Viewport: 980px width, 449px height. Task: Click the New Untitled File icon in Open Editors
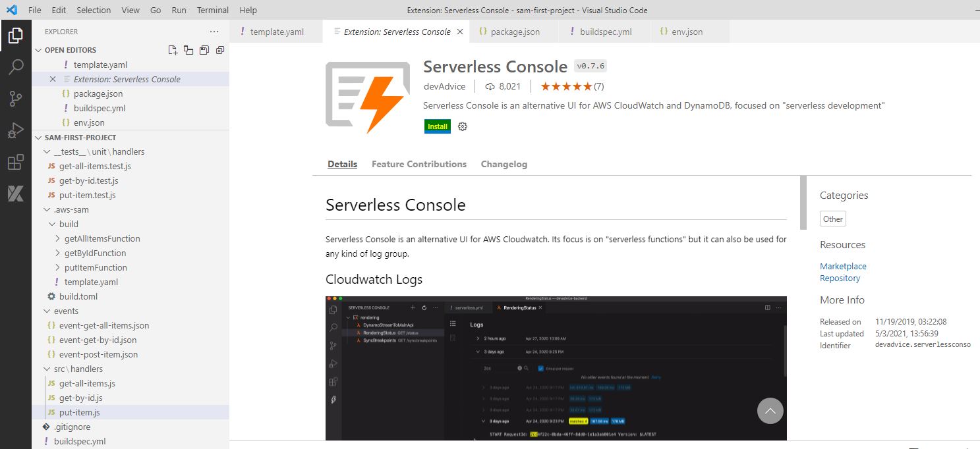pos(173,50)
